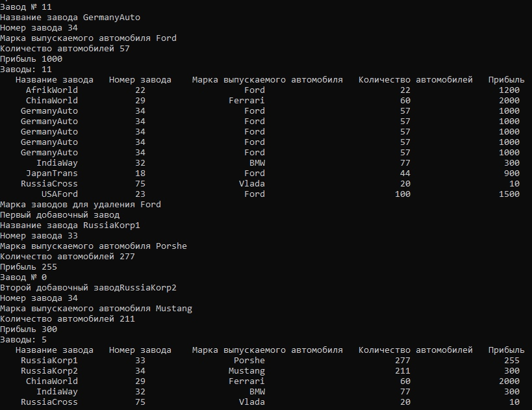Image resolution: width=532 pixels, height=410 pixels.
Task: Select the line "Завод № 0"
Action: (x=23, y=277)
